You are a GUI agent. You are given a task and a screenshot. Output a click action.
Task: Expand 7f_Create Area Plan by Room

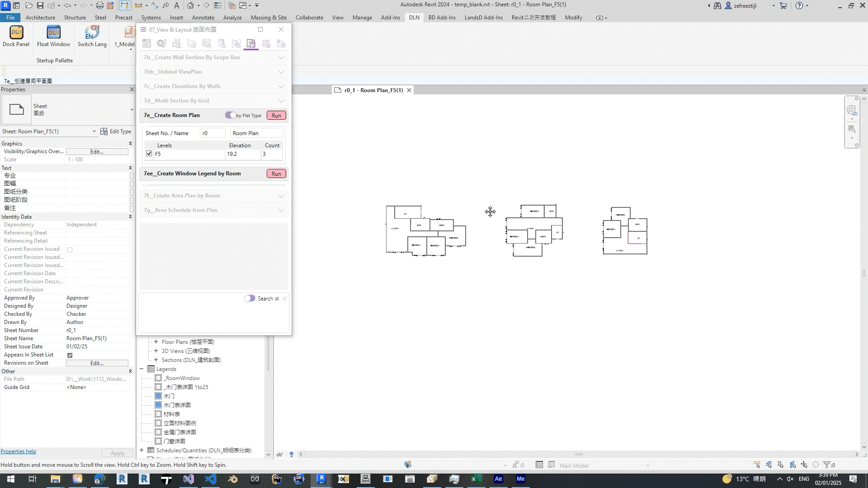coord(281,196)
